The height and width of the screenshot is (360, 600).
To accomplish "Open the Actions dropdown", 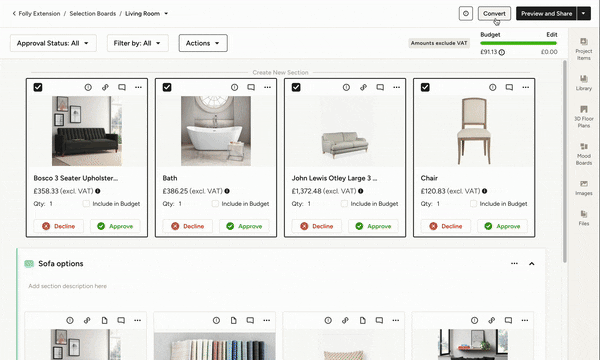I will (203, 43).
